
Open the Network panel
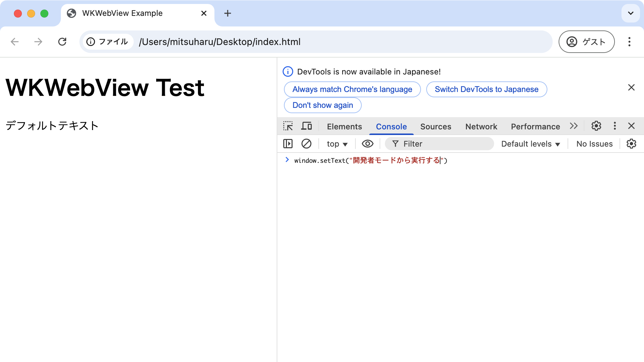click(481, 126)
